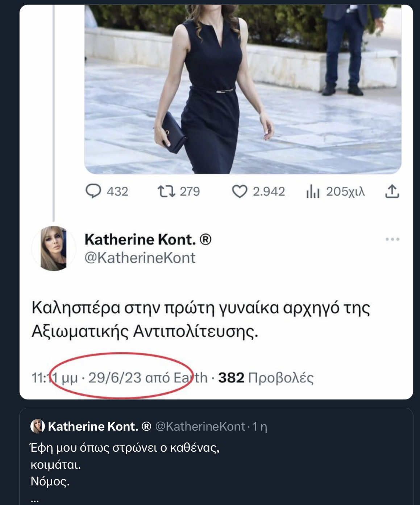The width and height of the screenshot is (420, 505).
Task: Open the 382 Προβολές view count
Action: click(x=266, y=378)
